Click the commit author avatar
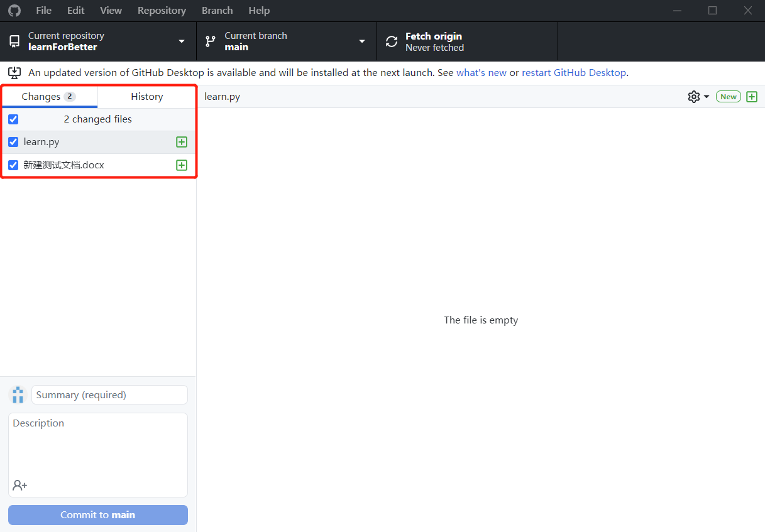Viewport: 765px width, 532px height. click(18, 395)
